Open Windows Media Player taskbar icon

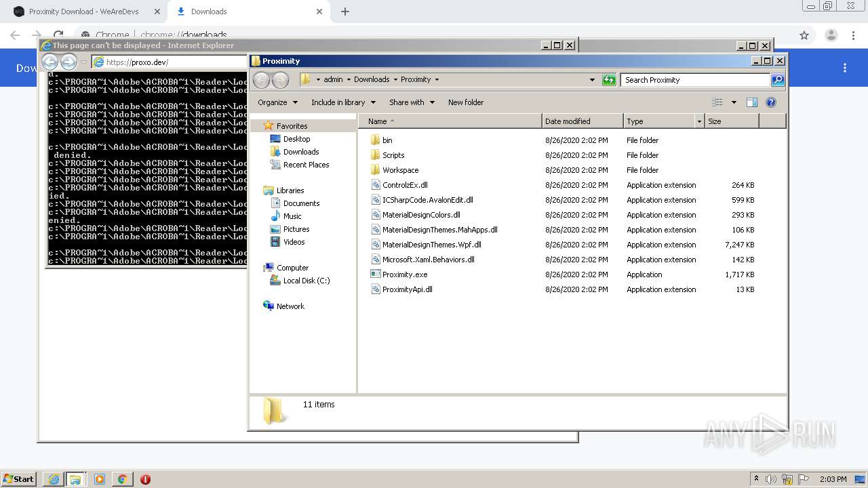tap(99, 479)
